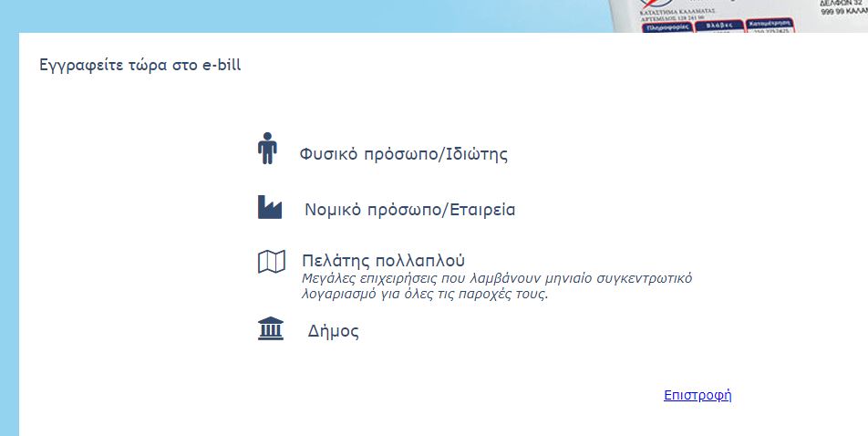Click the Εγγραφείτε τώρα στο e-bill heading

(x=140, y=66)
